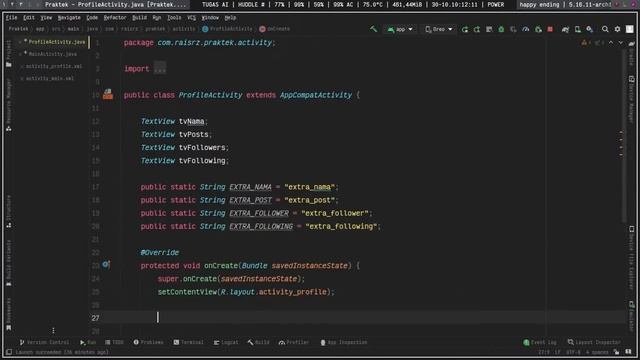The width and height of the screenshot is (640, 360).
Task: Open the VCS menu
Action: pos(191,18)
